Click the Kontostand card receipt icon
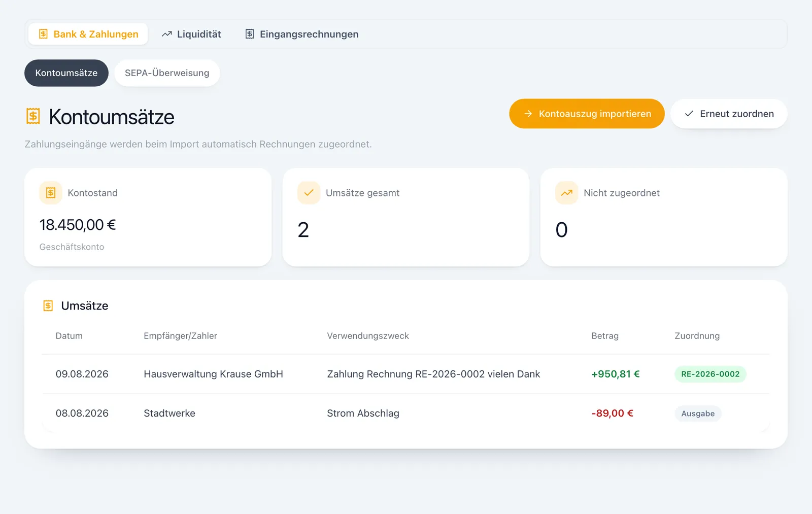This screenshot has height=514, width=812. click(x=51, y=193)
